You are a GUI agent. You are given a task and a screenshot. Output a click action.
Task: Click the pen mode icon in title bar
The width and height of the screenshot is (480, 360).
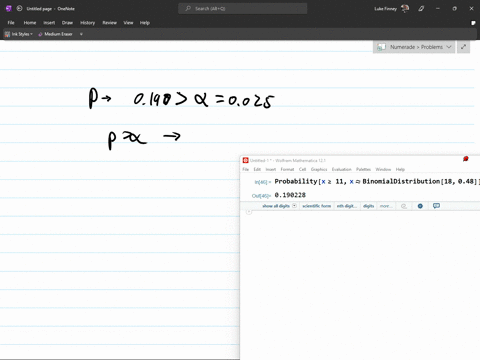(x=421, y=9)
